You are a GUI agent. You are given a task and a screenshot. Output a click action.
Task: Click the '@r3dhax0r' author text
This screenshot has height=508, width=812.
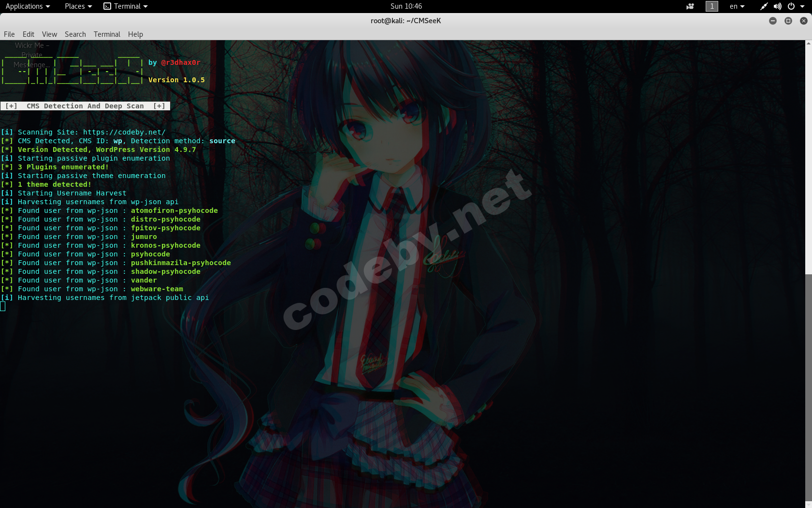pyautogui.click(x=181, y=62)
